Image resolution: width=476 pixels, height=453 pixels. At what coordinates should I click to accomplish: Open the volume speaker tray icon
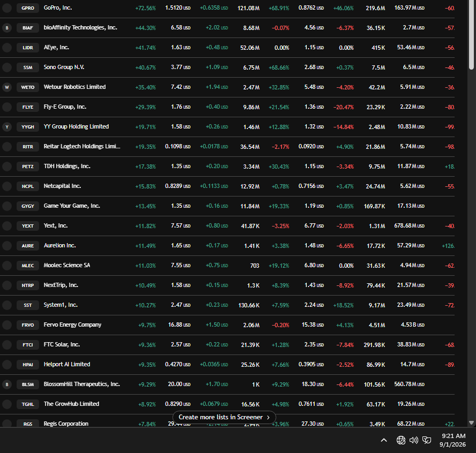tap(414, 440)
